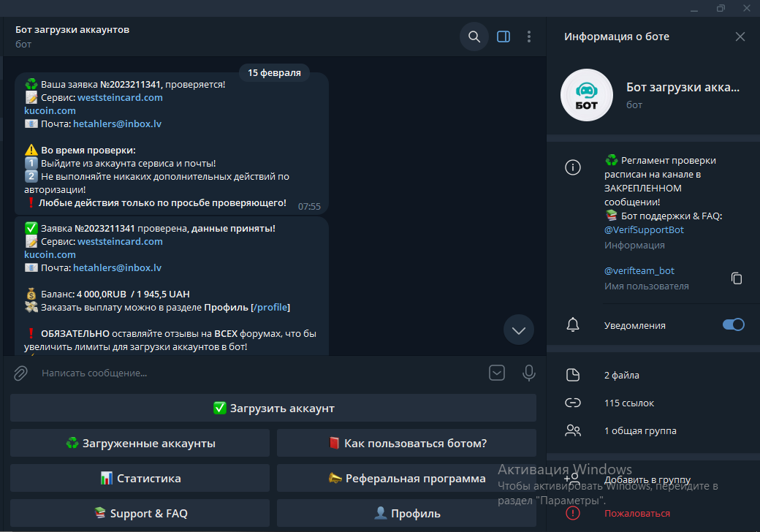The height and width of the screenshot is (532, 760).
Task: Click the bot avatar picture
Action: pyautogui.click(x=586, y=95)
